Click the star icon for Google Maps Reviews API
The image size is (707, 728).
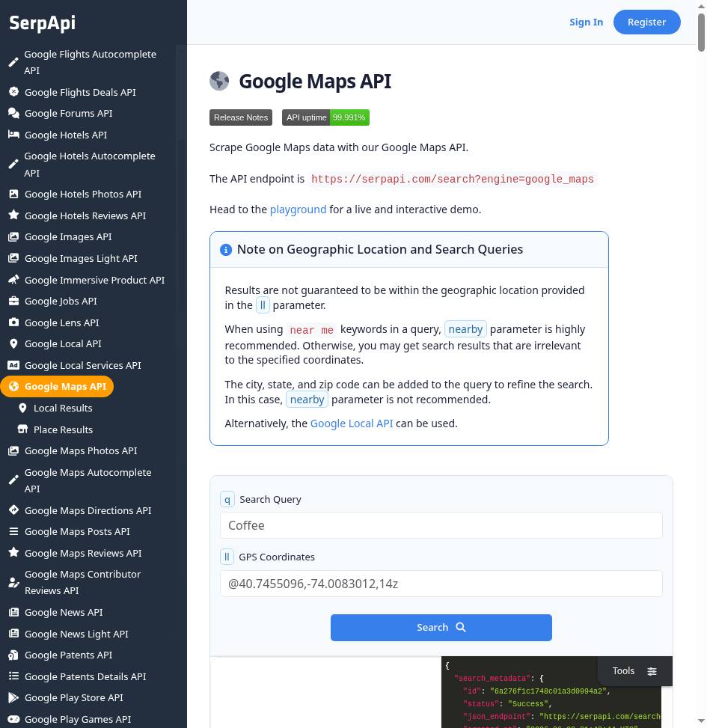[14, 552]
